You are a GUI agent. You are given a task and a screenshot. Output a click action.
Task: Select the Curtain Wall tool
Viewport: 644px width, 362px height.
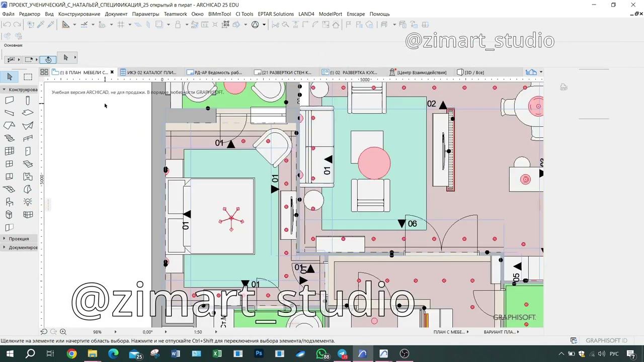[x=9, y=151]
